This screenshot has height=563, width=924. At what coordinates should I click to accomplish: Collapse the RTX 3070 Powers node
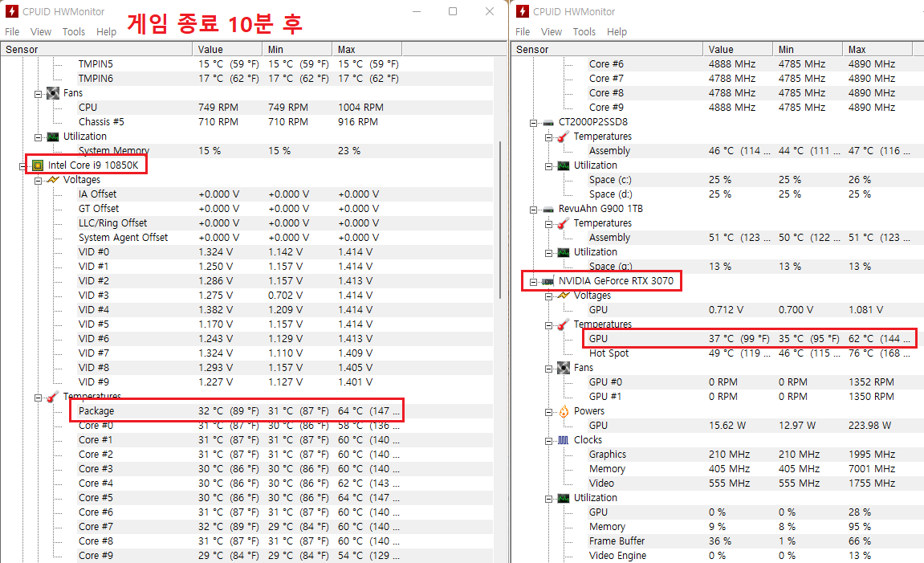(548, 412)
